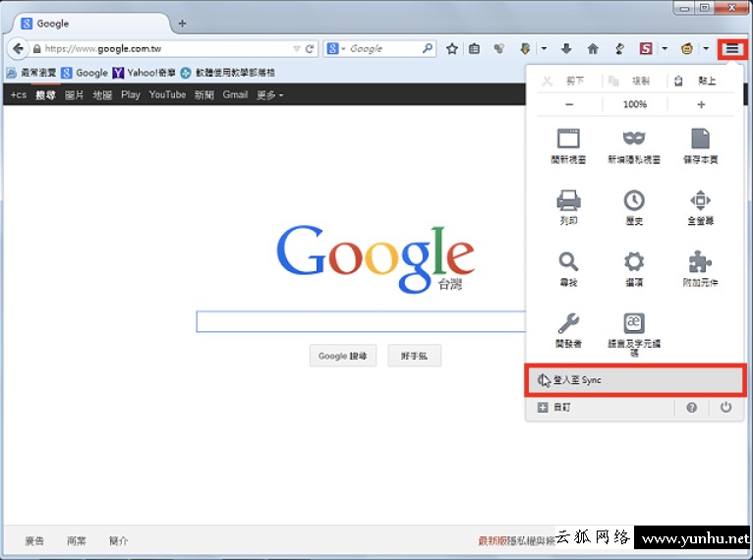
Task: Enter full screen mode icon
Action: [700, 207]
